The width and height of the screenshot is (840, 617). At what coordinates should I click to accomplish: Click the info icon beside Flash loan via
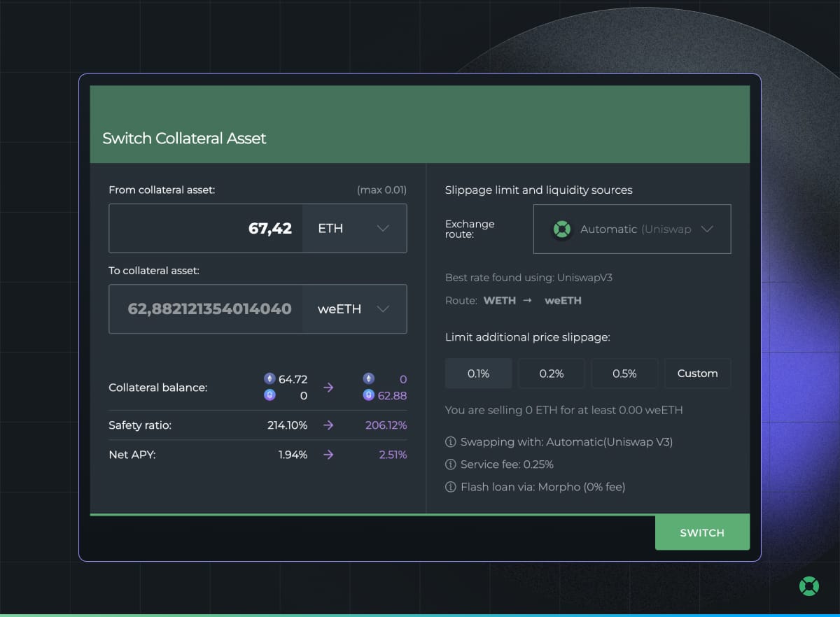tap(451, 487)
